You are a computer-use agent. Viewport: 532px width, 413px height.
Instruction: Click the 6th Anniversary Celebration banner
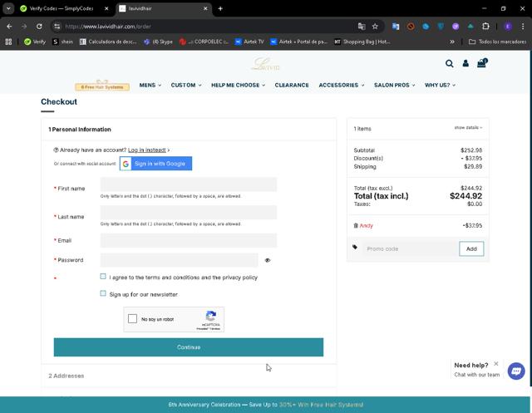tap(266, 405)
